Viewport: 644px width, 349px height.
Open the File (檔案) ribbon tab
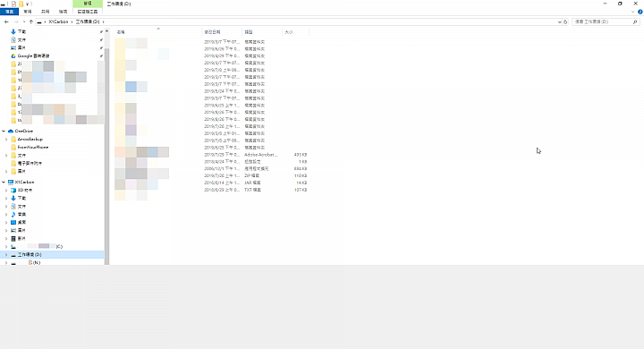10,12
